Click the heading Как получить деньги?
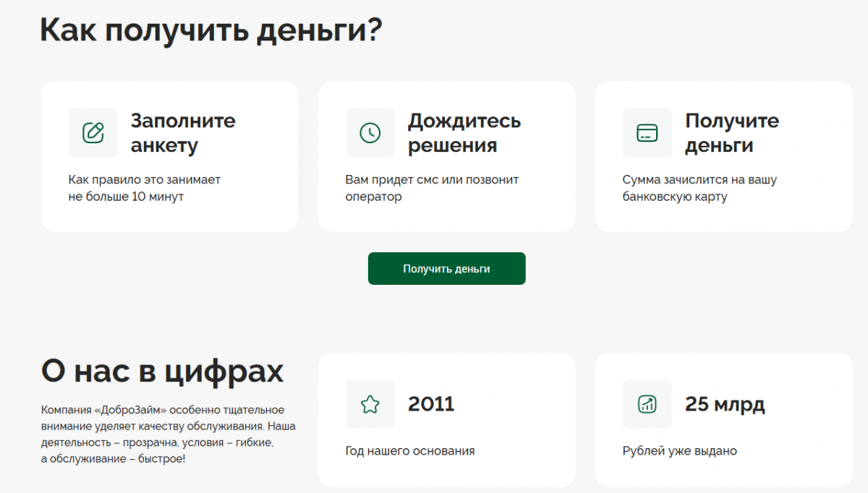The height and width of the screenshot is (493, 868). click(210, 30)
